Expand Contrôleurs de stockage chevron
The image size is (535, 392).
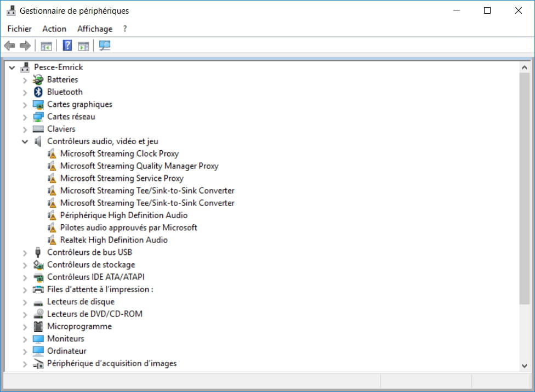[x=25, y=265]
